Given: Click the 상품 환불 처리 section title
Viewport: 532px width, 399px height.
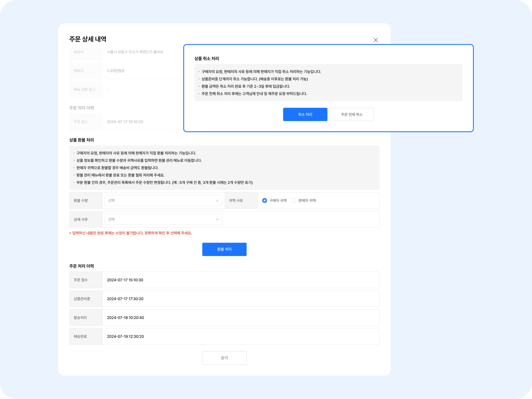Looking at the screenshot, I should point(81,140).
